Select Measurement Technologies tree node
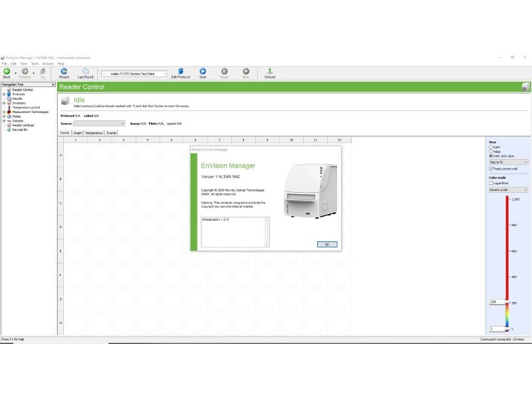This screenshot has height=399, width=532. pos(31,112)
